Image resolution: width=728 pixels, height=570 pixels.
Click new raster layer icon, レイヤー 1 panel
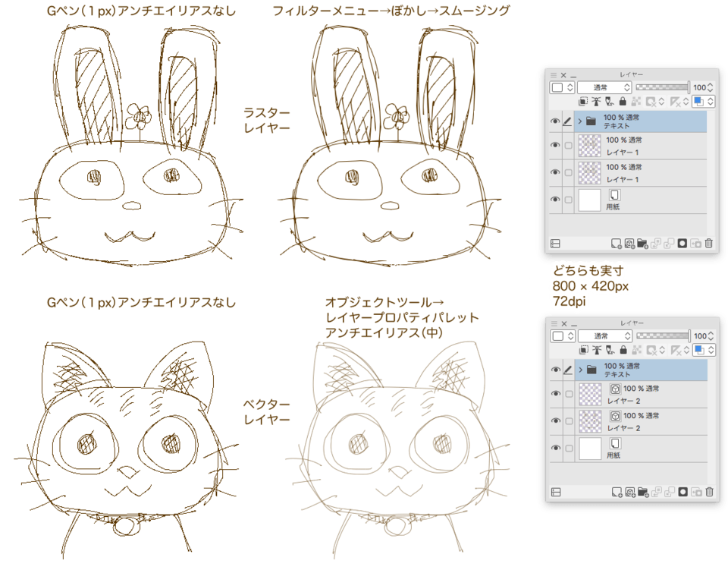(616, 244)
